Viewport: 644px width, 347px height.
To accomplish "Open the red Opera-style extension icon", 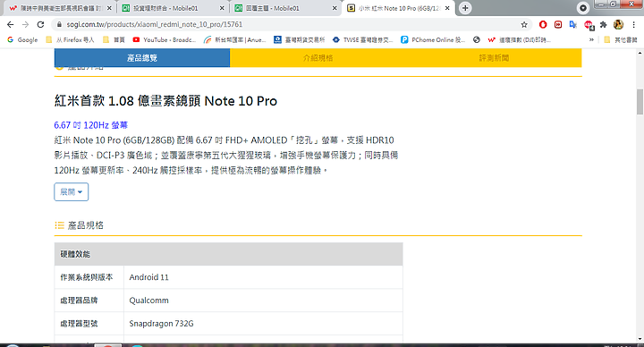I will pyautogui.click(x=543, y=25).
